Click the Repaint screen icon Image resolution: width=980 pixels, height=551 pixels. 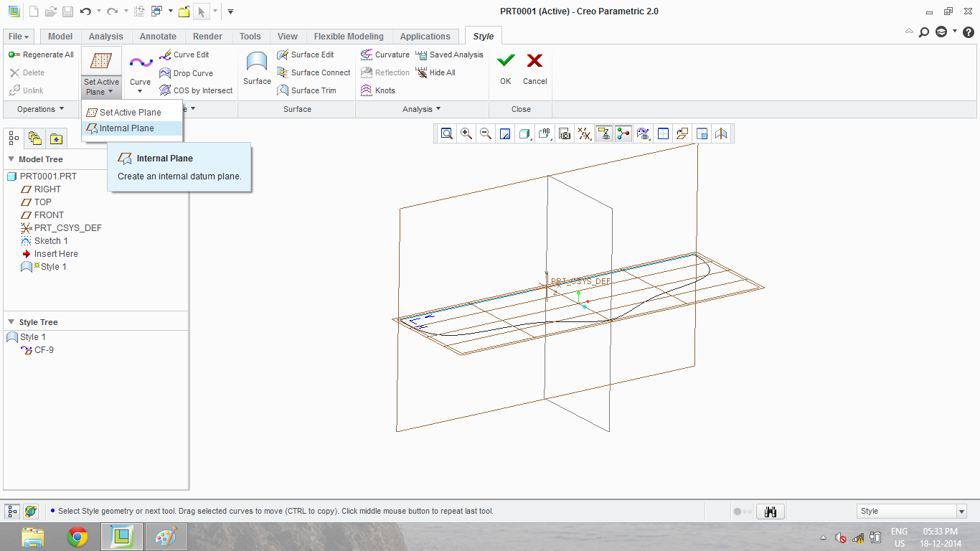click(505, 133)
